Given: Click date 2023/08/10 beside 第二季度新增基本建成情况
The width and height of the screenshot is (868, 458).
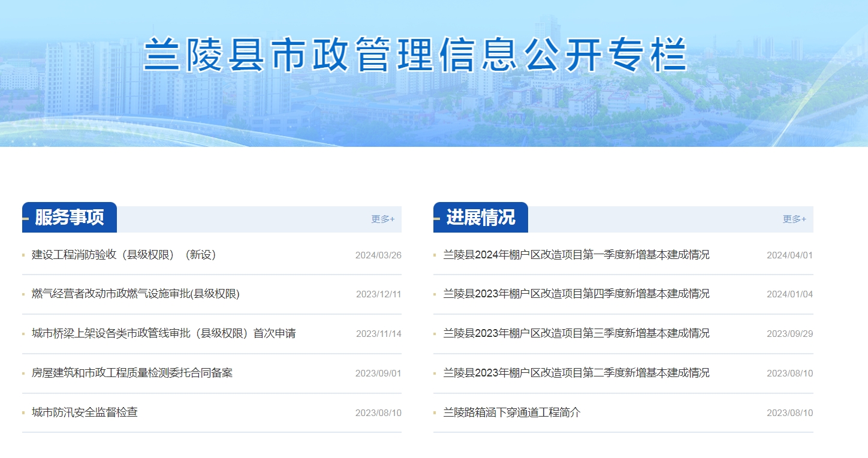Looking at the screenshot, I should [790, 373].
